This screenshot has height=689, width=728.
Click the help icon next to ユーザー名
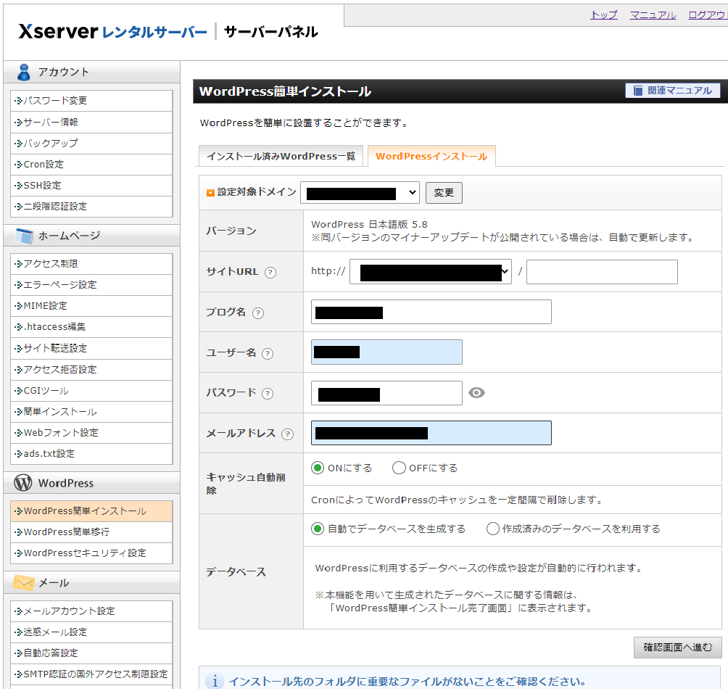click(x=267, y=354)
